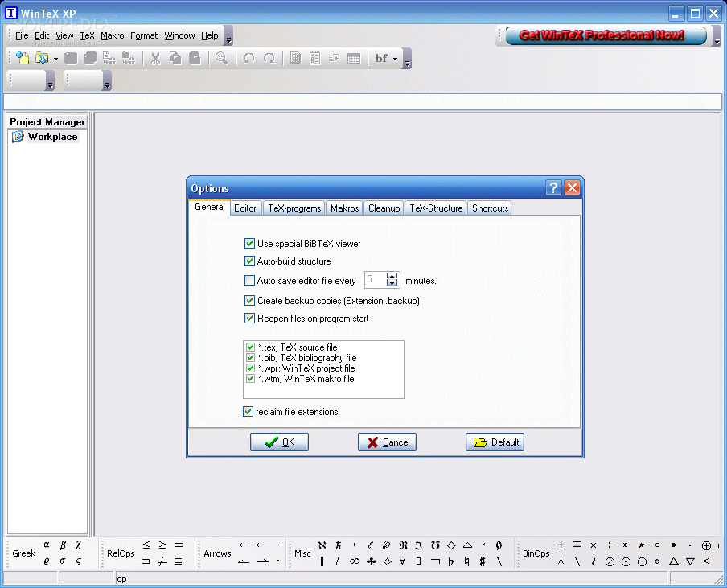Image resolution: width=727 pixels, height=588 pixels.
Task: Insert the circled-plus BinOps symbol
Action: pos(706,545)
